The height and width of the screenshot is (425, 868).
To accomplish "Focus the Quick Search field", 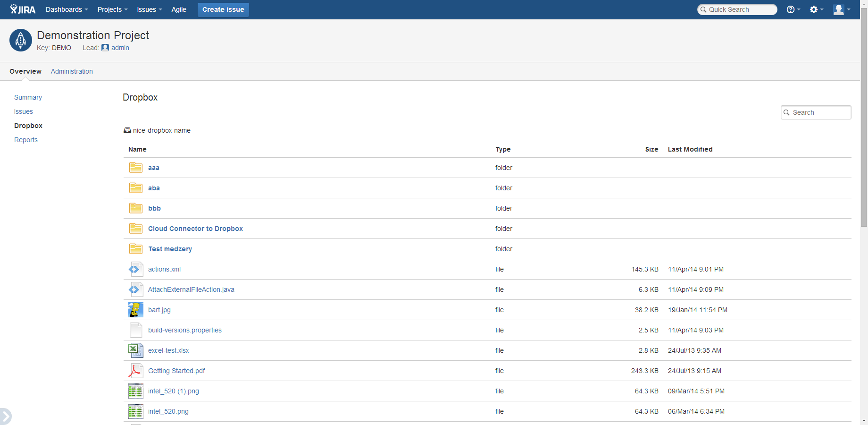I will tap(737, 9).
